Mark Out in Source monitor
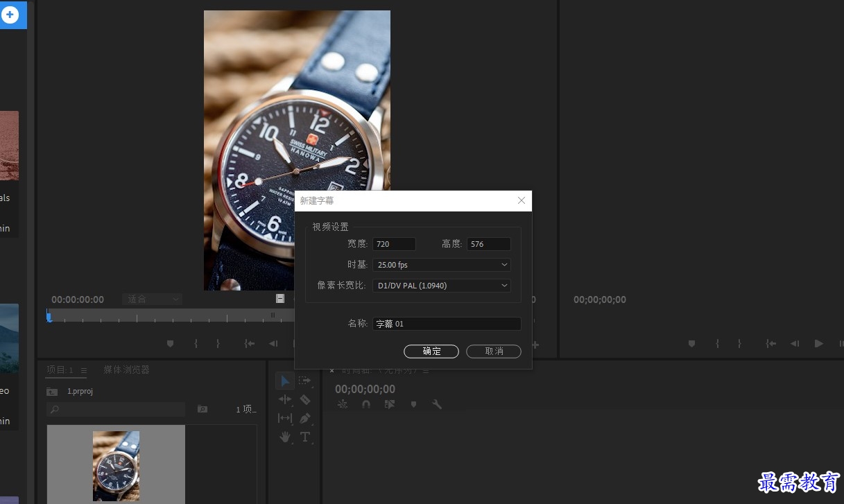The image size is (844, 504). pos(218,344)
